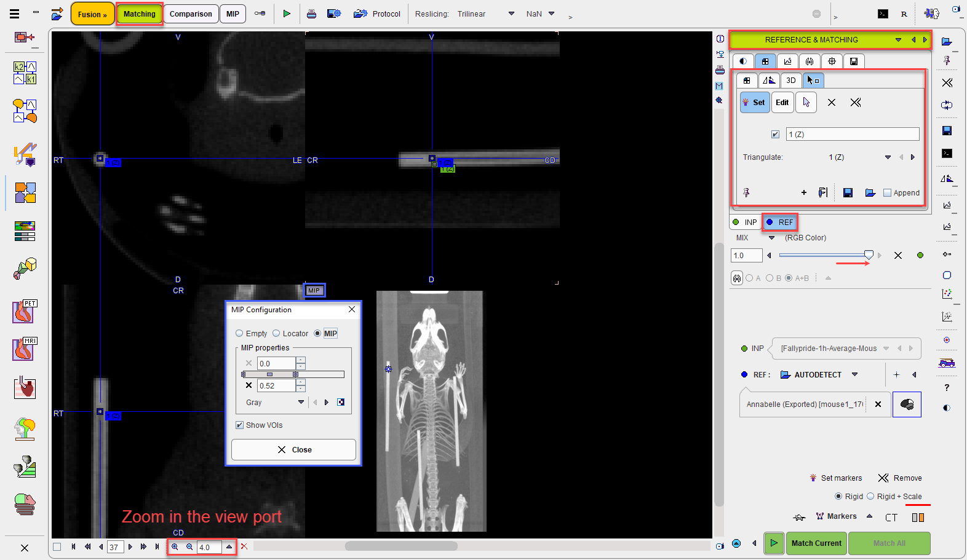Remove the Annabelle reference with X
This screenshot has height=560, width=967.
click(x=878, y=404)
